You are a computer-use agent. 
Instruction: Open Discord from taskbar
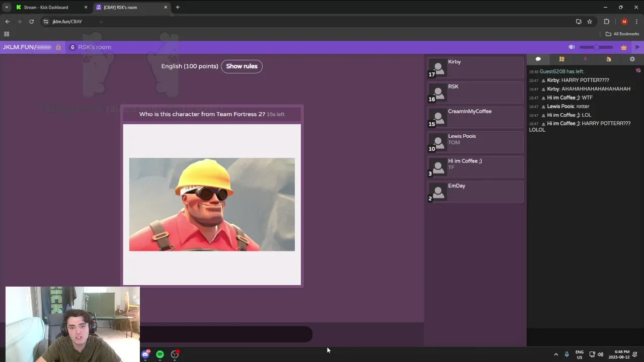tap(145, 354)
